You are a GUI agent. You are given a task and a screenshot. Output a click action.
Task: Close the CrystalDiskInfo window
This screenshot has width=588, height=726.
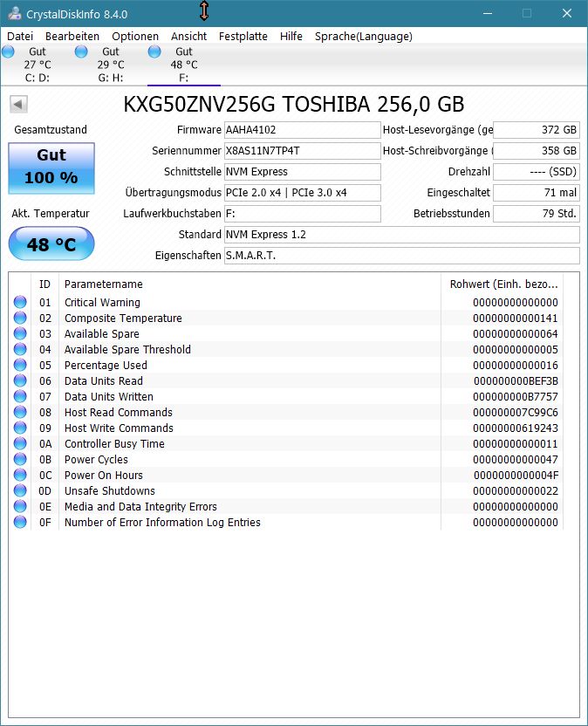pos(567,13)
